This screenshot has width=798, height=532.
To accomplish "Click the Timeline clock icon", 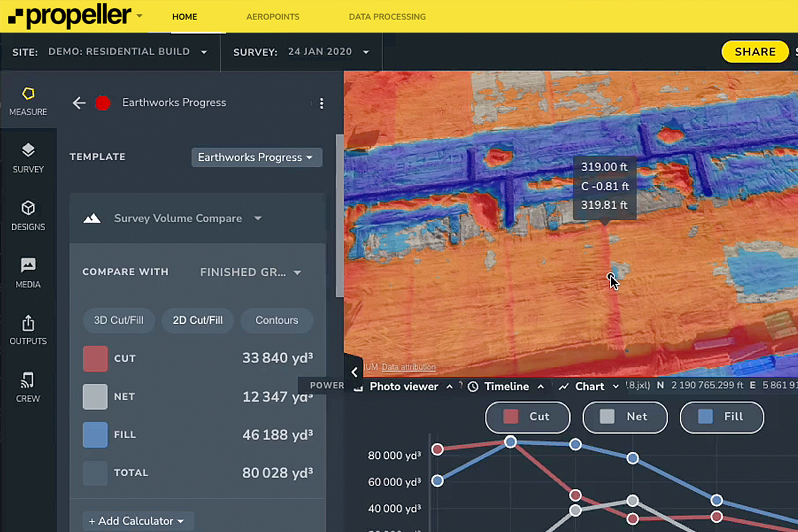I will tap(473, 386).
